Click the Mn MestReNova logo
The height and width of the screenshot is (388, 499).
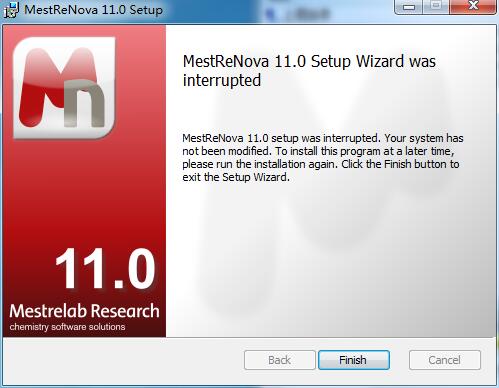click(64, 88)
